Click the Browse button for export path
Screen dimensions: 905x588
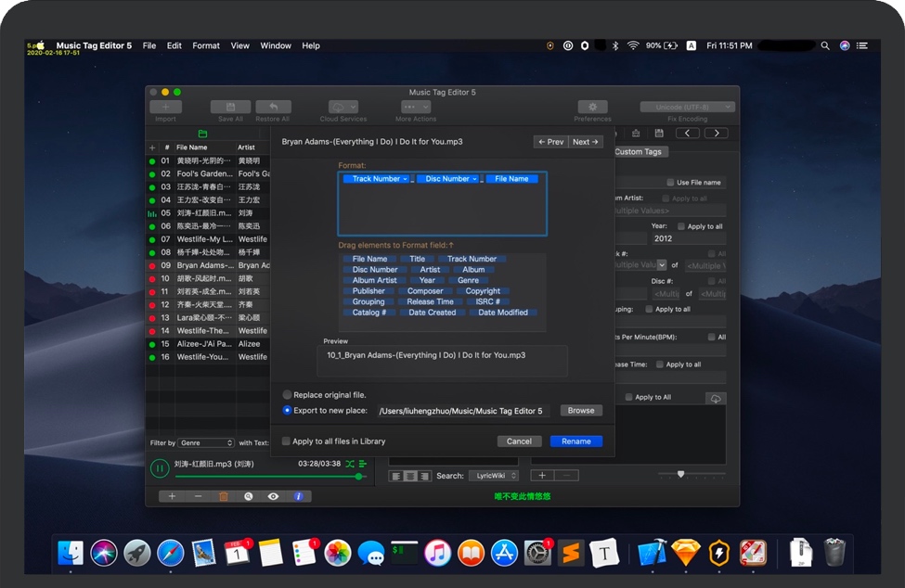coord(580,410)
